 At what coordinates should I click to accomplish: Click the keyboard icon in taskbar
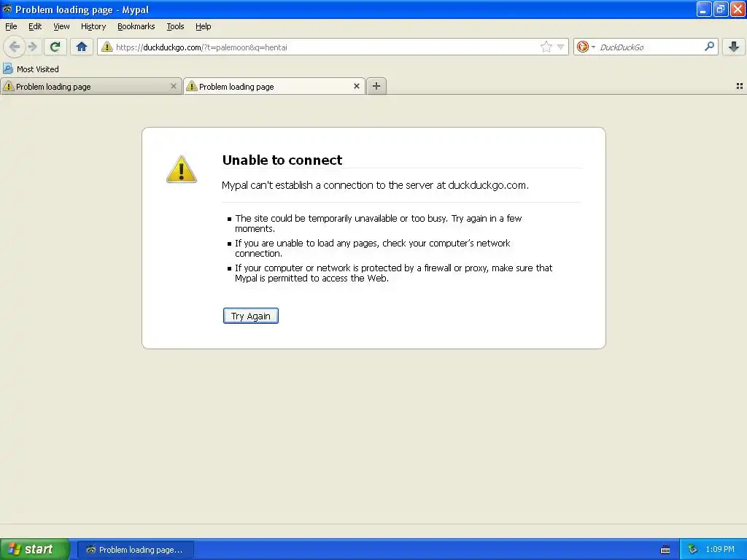[665, 550]
